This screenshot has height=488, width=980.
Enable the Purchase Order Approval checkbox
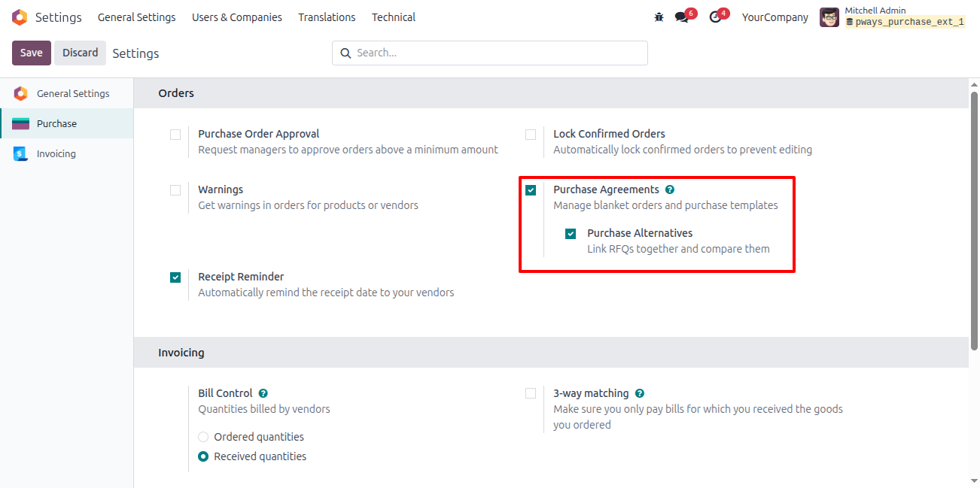(175, 135)
